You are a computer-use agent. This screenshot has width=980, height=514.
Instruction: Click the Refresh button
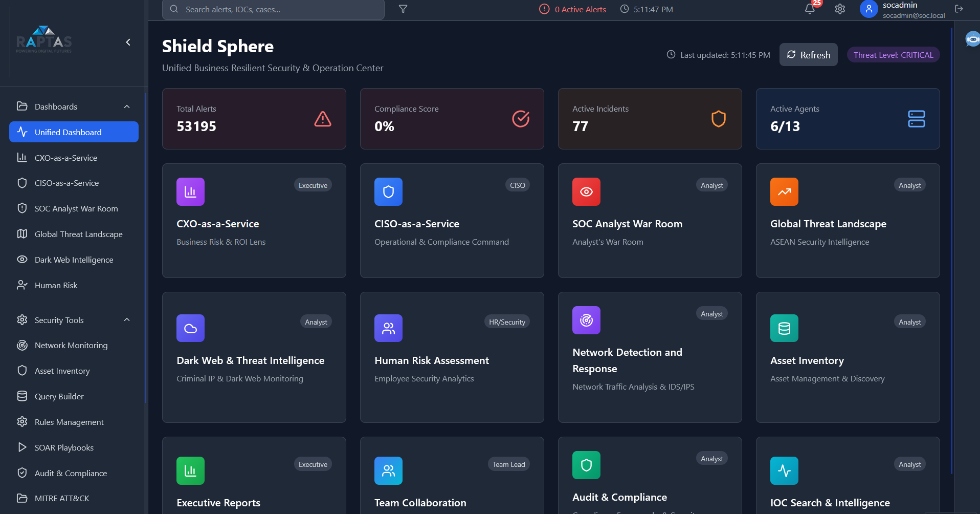(808, 55)
